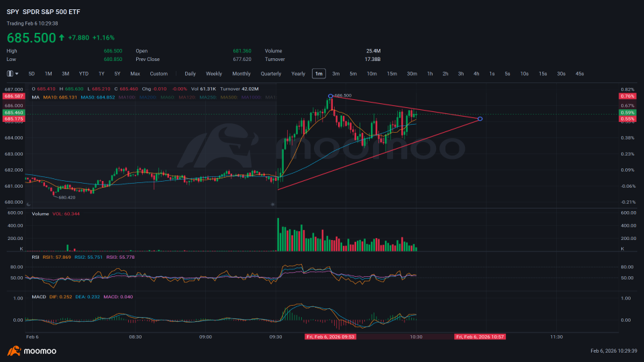Select the 3m interval
The image size is (644, 362).
(336, 74)
